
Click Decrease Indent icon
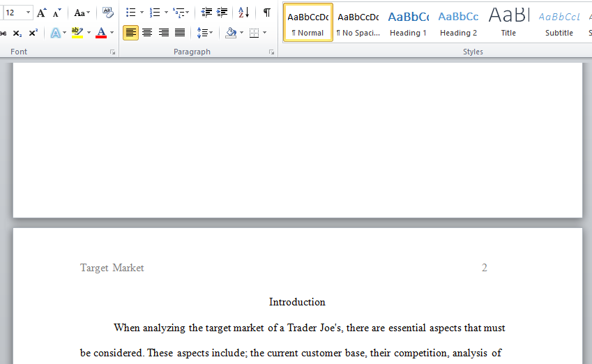click(206, 13)
